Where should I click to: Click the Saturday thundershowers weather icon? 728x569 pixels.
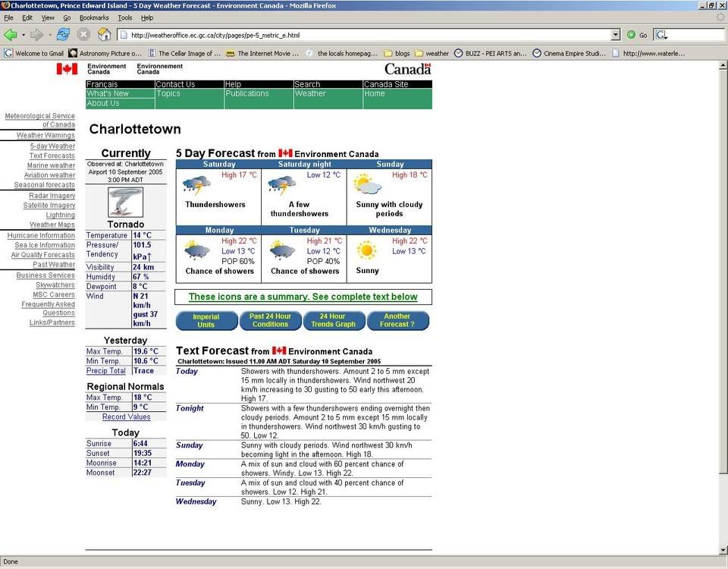pyautogui.click(x=197, y=185)
